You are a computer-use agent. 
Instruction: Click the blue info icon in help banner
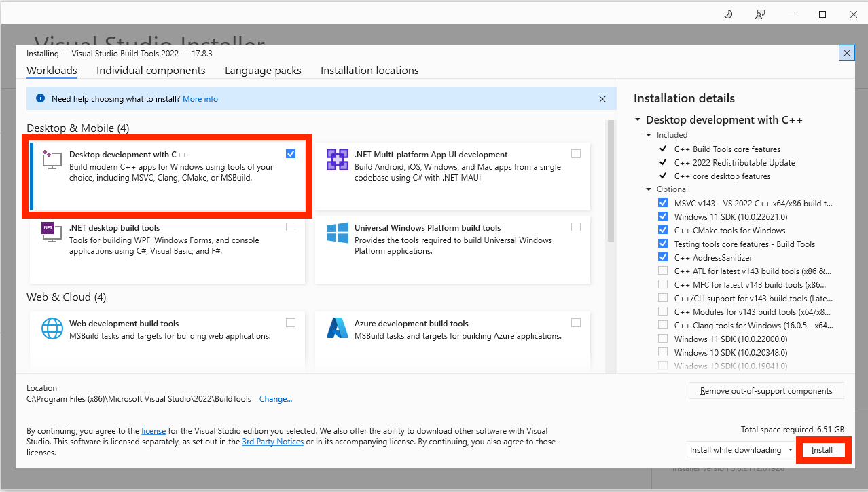(x=39, y=99)
